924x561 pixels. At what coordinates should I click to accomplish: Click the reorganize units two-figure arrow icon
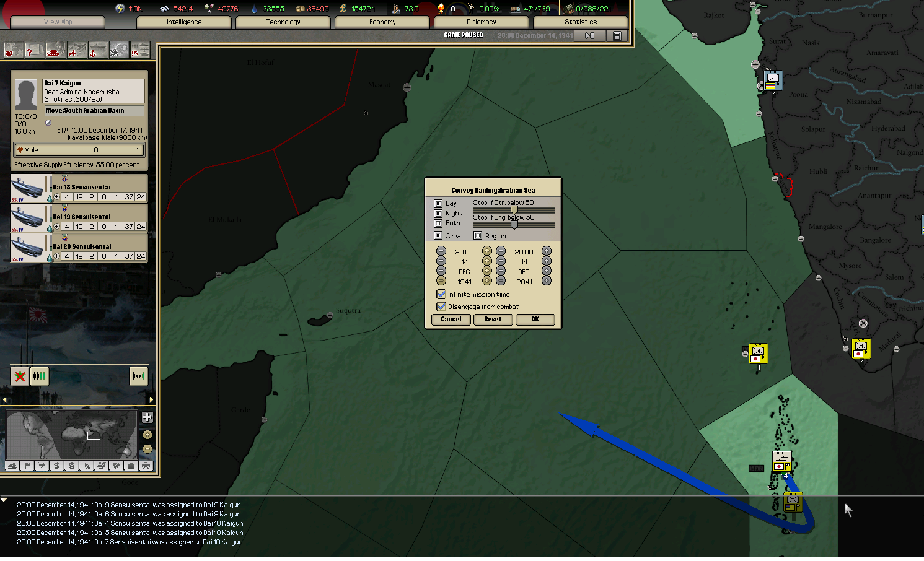click(x=138, y=376)
